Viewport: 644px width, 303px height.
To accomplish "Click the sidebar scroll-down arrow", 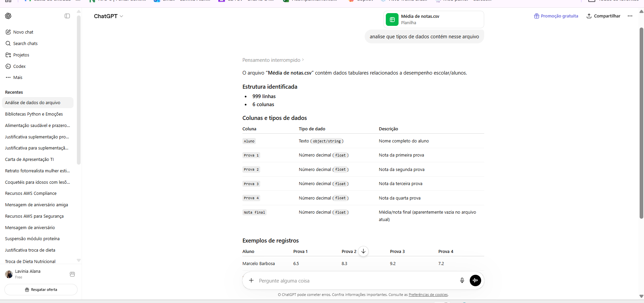I will click(x=79, y=260).
